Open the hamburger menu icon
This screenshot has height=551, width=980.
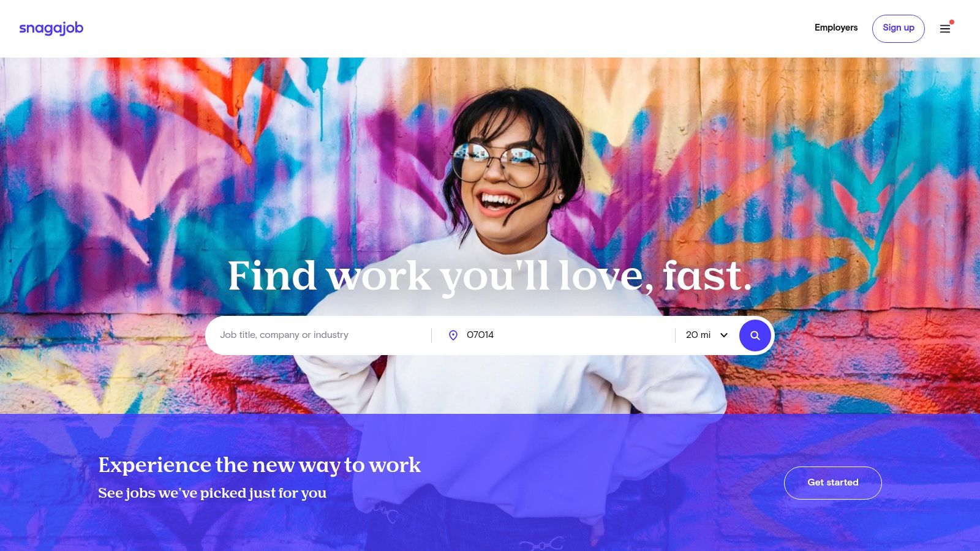[x=945, y=29]
